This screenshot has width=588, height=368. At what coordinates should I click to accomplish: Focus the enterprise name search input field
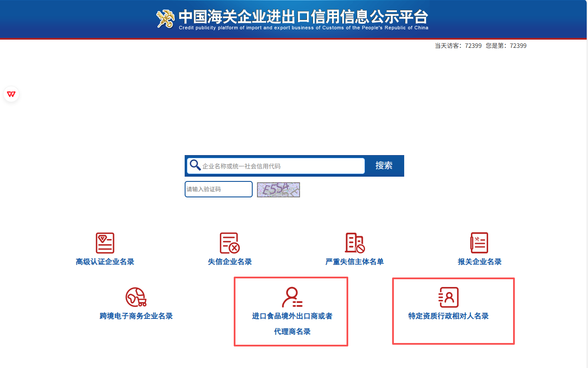click(282, 166)
